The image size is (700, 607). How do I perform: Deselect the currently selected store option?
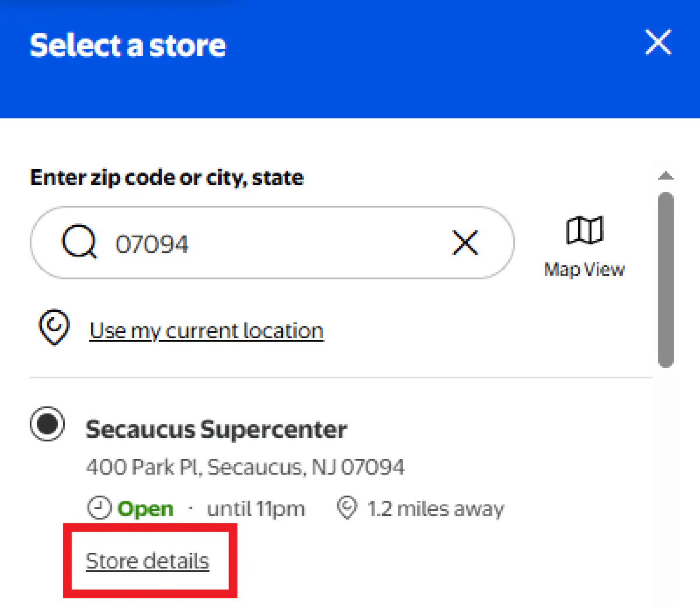coord(47,425)
